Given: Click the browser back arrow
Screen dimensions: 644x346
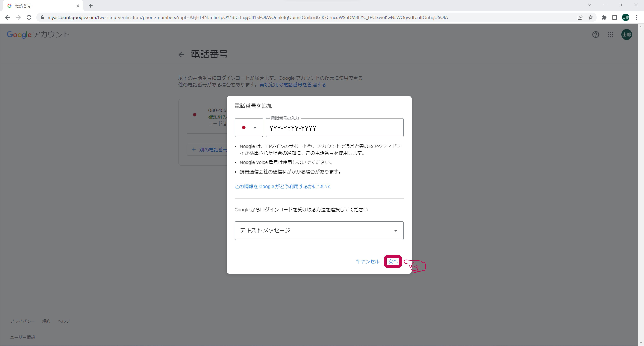Looking at the screenshot, I should [x=8, y=17].
